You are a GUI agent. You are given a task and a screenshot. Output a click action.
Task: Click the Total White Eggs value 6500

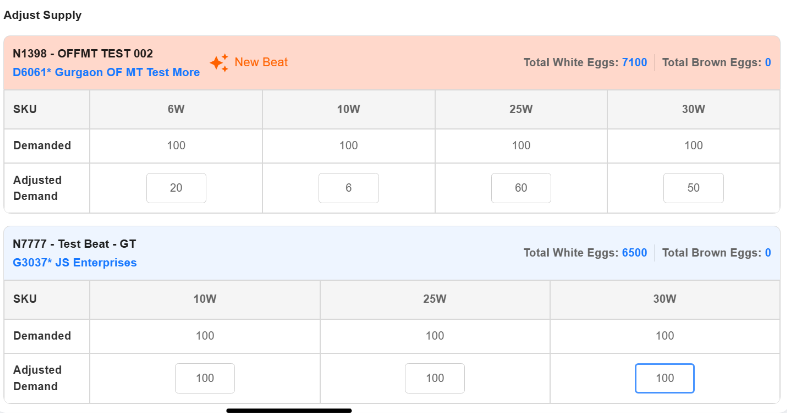tap(634, 253)
